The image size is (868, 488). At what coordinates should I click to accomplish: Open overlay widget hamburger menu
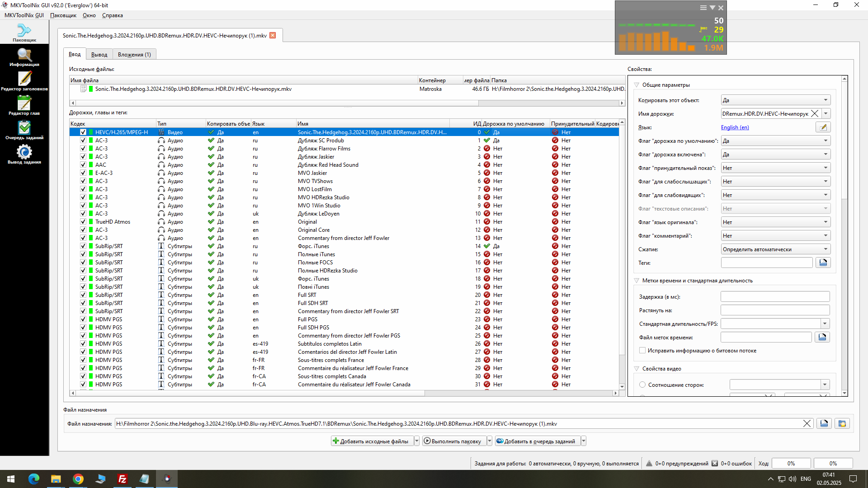(703, 8)
